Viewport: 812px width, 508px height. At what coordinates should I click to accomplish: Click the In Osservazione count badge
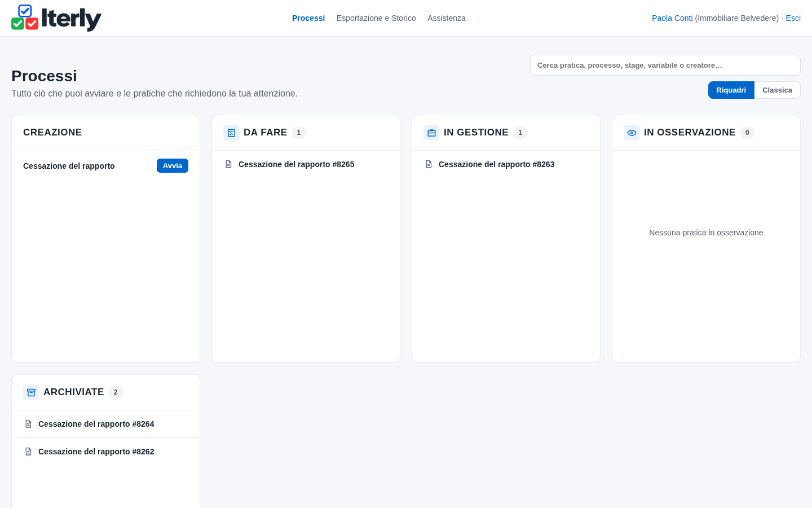click(747, 133)
